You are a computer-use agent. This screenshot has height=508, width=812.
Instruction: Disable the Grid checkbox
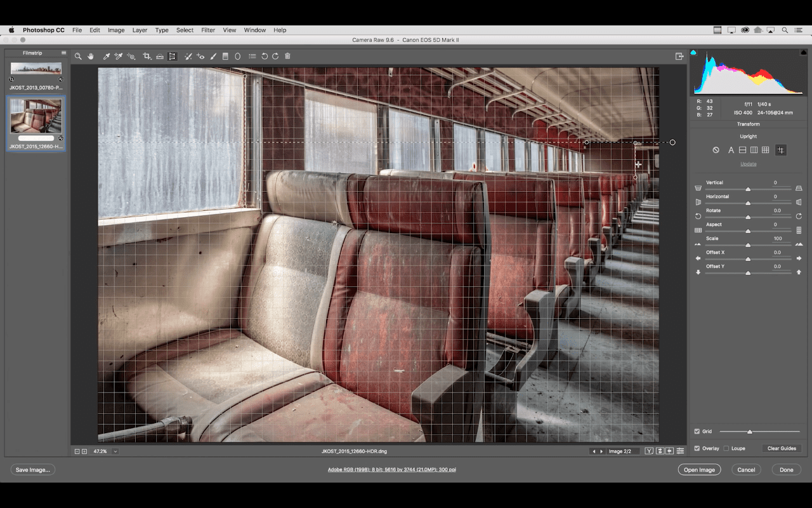pos(697,432)
